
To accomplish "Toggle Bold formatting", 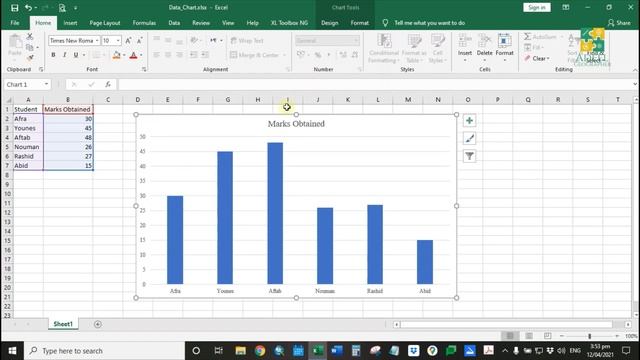I will tap(53, 55).
